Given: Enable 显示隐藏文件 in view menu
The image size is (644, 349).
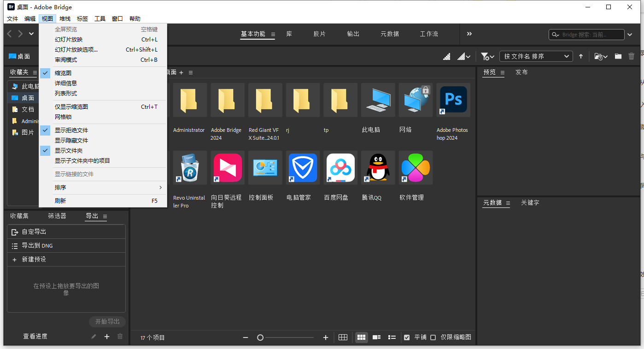Looking at the screenshot, I should pyautogui.click(x=71, y=140).
